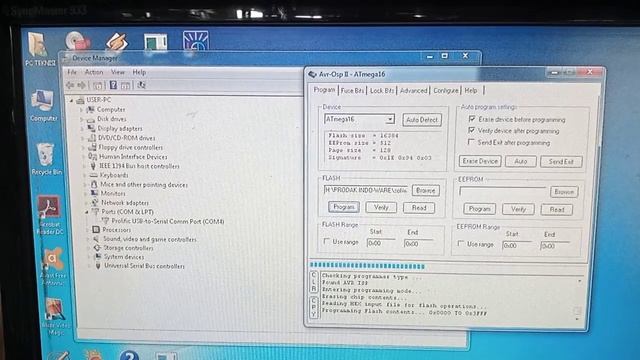The height and width of the screenshot is (360, 640).
Task: Click the CLR button beside the log
Action: coord(313,282)
